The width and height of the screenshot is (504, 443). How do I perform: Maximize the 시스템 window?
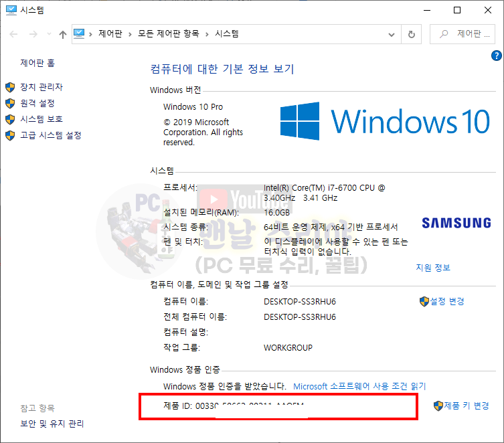(457, 10)
